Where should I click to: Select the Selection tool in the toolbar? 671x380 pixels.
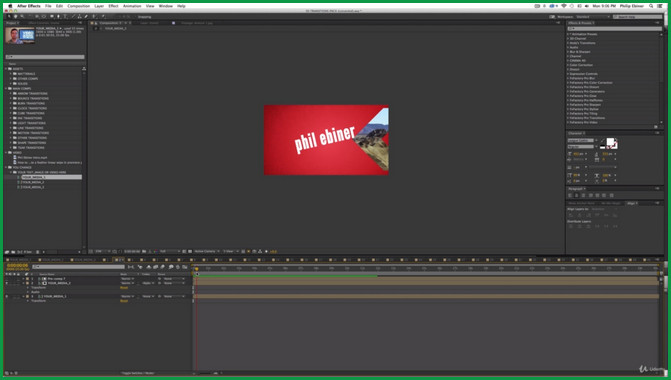9,17
